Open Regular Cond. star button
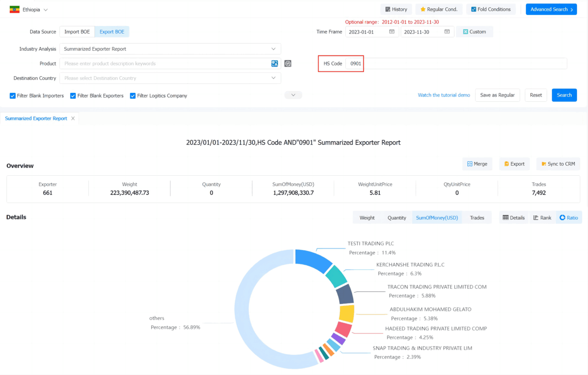Screen dimensions: 588x375 (439, 9)
